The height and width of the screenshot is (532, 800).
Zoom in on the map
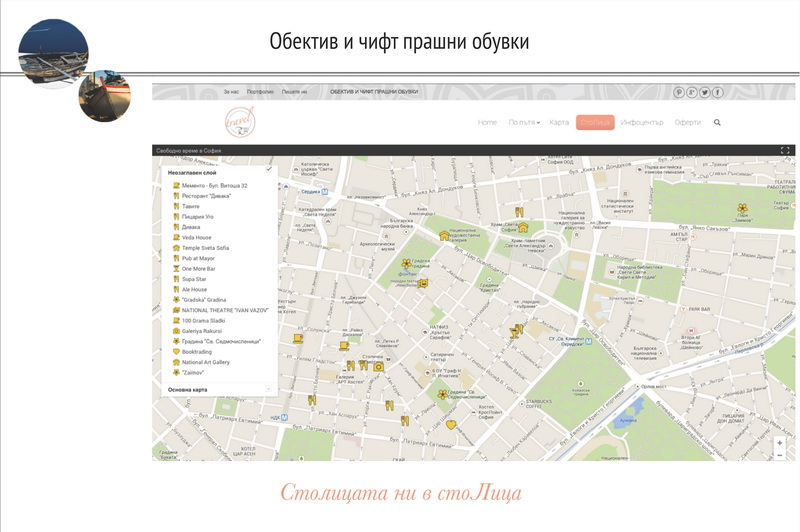(780, 442)
